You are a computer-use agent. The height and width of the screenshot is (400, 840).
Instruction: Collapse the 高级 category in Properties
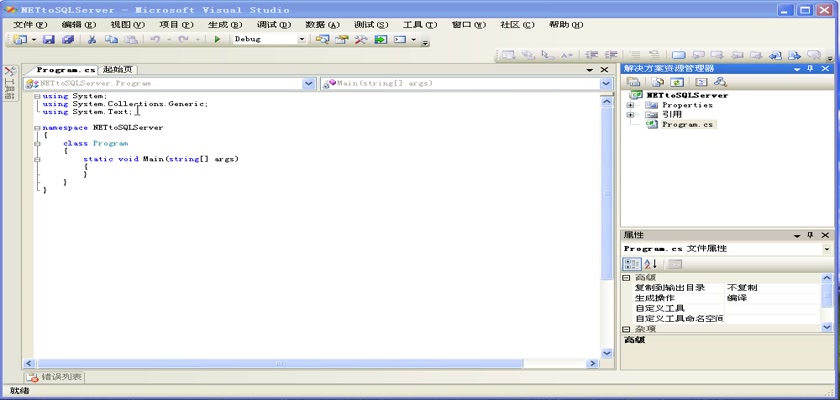click(626, 277)
